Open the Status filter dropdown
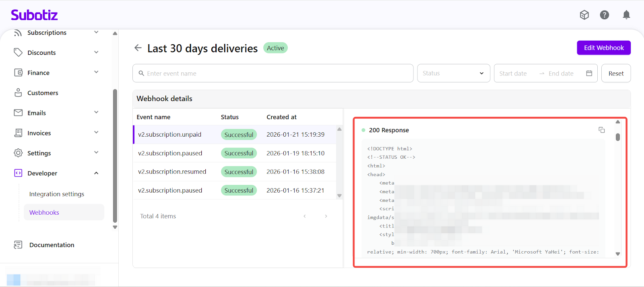The width and height of the screenshot is (644, 287). click(x=453, y=73)
